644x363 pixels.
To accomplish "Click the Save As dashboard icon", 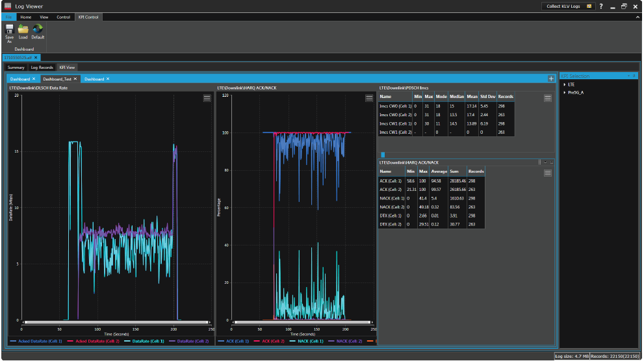I will 9,30.
